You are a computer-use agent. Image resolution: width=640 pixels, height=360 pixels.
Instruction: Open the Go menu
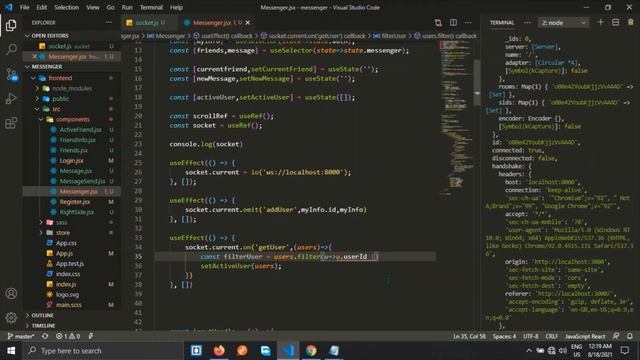(x=110, y=7)
